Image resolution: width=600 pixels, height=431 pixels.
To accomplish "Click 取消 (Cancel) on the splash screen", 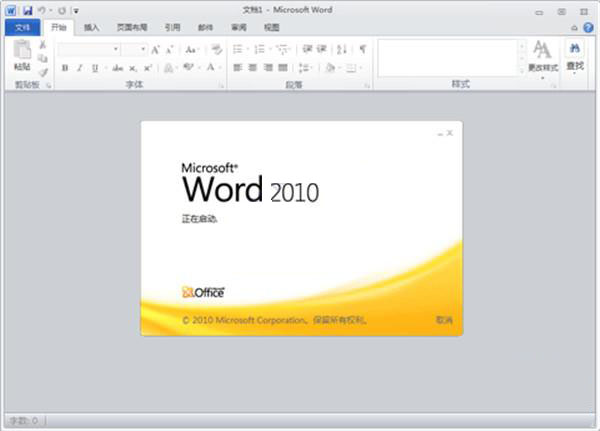I will tap(444, 320).
